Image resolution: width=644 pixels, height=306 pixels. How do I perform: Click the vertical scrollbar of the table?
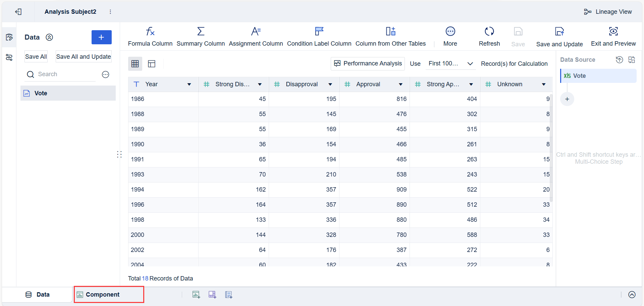click(x=551, y=148)
